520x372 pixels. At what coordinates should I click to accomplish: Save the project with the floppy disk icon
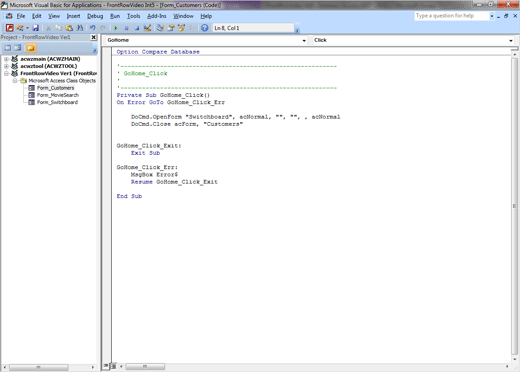point(35,28)
